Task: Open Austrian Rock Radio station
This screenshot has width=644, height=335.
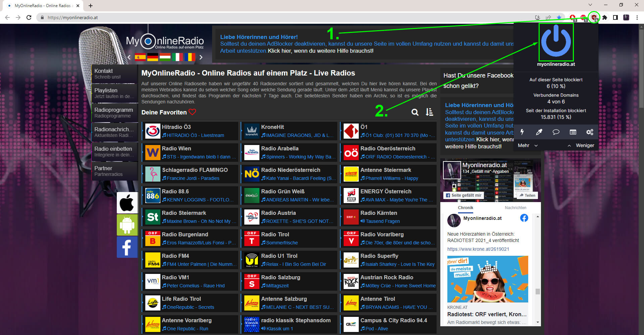Action: pos(388,281)
